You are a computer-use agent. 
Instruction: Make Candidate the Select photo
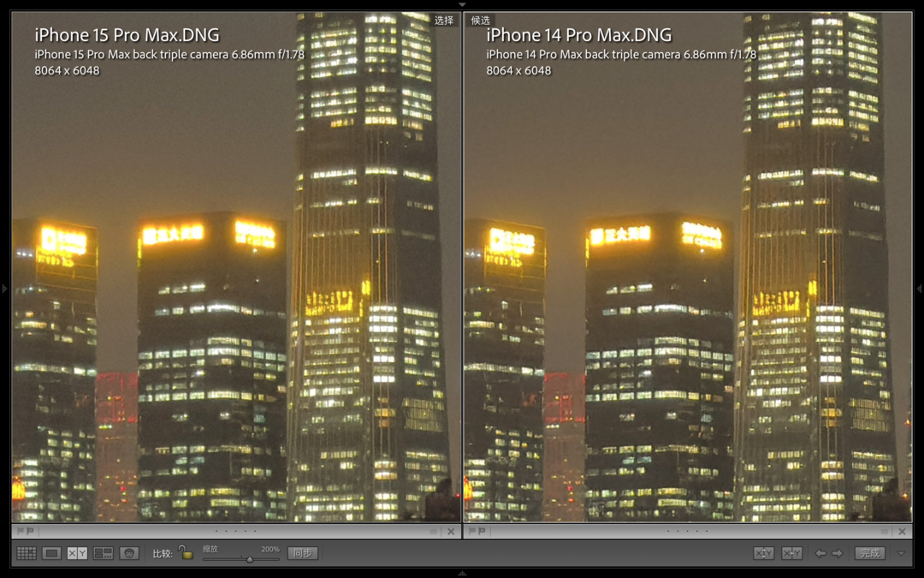click(x=792, y=553)
